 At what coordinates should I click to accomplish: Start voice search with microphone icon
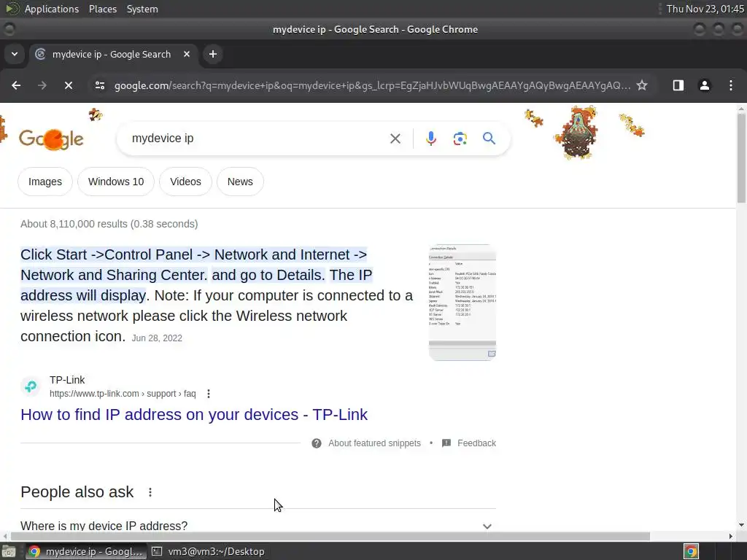tap(430, 139)
